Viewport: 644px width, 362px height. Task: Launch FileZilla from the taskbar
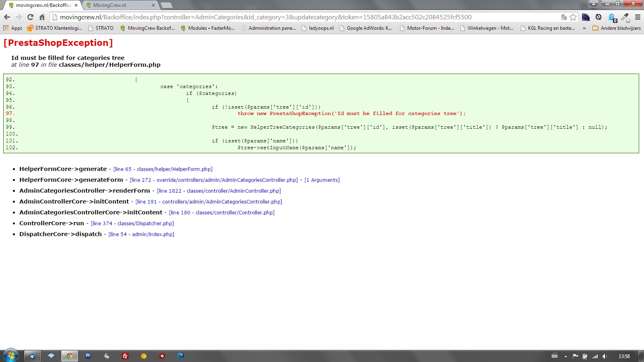coord(125,356)
